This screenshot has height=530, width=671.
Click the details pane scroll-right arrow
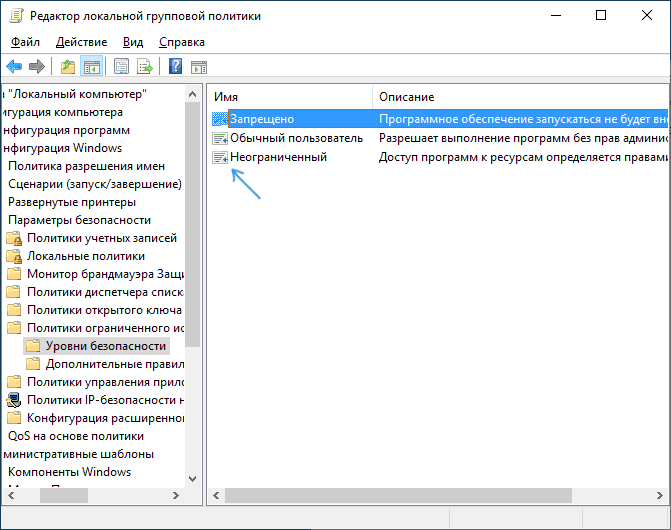click(x=659, y=495)
